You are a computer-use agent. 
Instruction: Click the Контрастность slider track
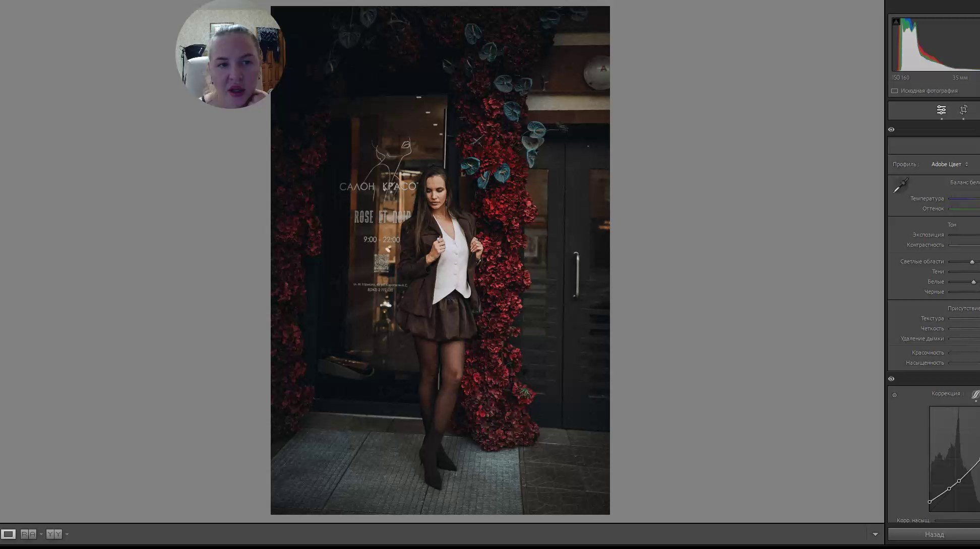964,245
